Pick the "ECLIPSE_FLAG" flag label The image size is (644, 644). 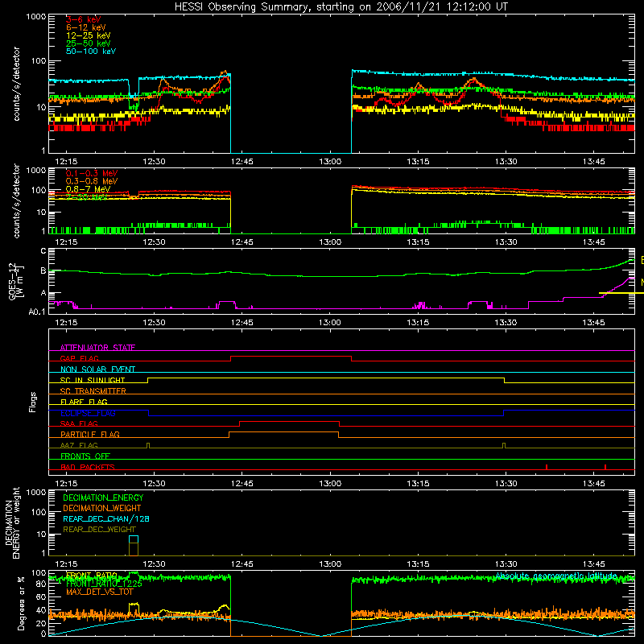point(88,413)
